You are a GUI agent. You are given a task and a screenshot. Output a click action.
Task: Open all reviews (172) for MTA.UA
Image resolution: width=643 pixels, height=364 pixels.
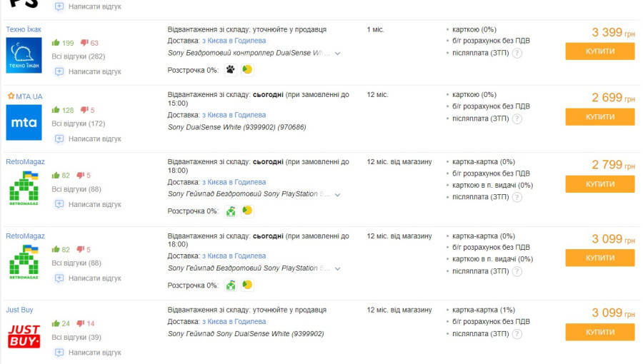[x=78, y=123]
